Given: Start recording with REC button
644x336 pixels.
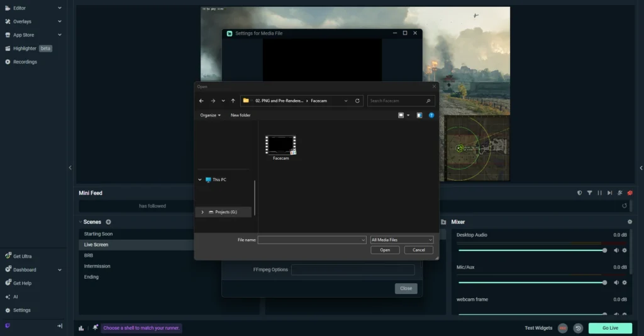Looking at the screenshot, I should pos(563,328).
